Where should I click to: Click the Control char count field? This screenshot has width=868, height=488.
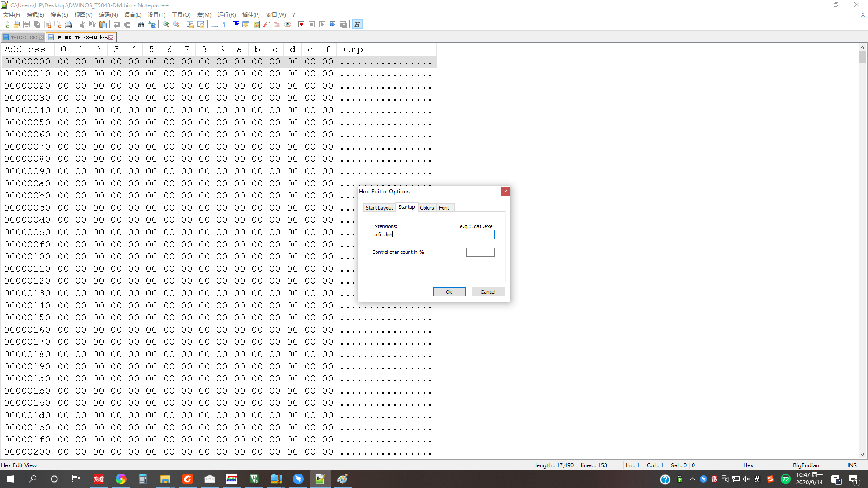480,252
